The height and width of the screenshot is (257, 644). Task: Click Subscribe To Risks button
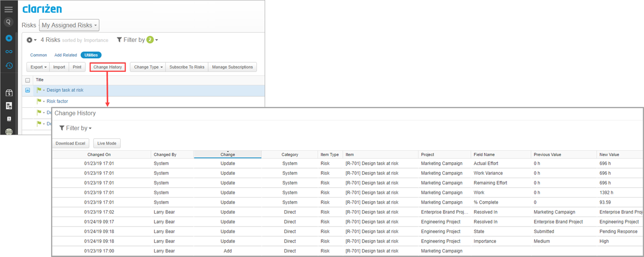pos(187,67)
